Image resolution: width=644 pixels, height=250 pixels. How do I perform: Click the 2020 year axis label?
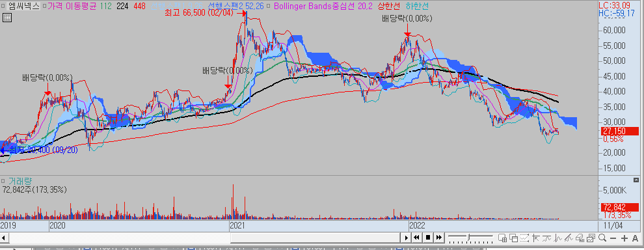coord(57,225)
